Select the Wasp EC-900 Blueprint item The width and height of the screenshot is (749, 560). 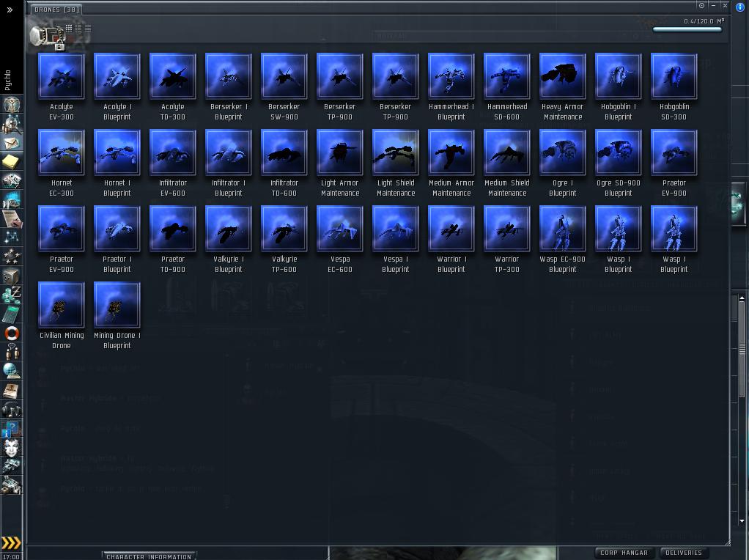pyautogui.click(x=562, y=240)
